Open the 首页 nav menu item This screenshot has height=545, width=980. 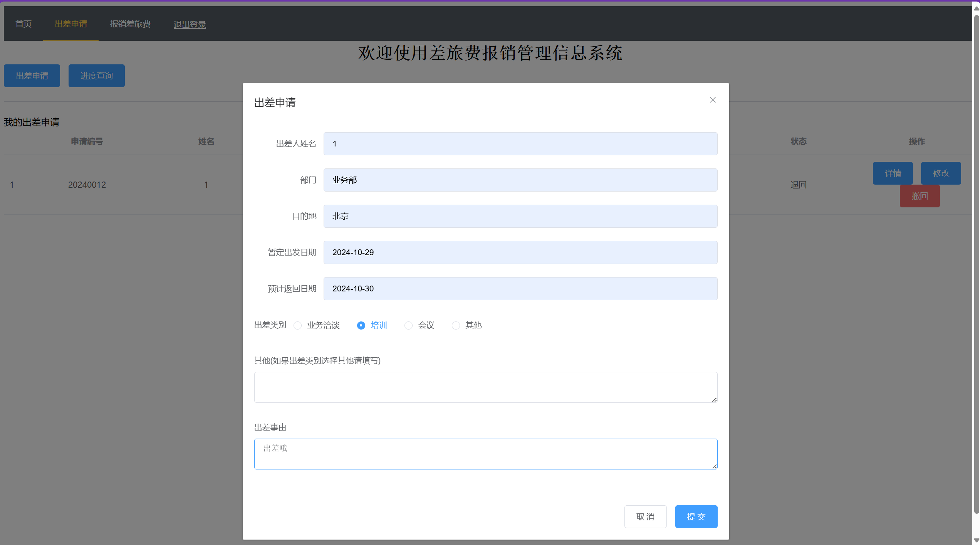coord(23,24)
